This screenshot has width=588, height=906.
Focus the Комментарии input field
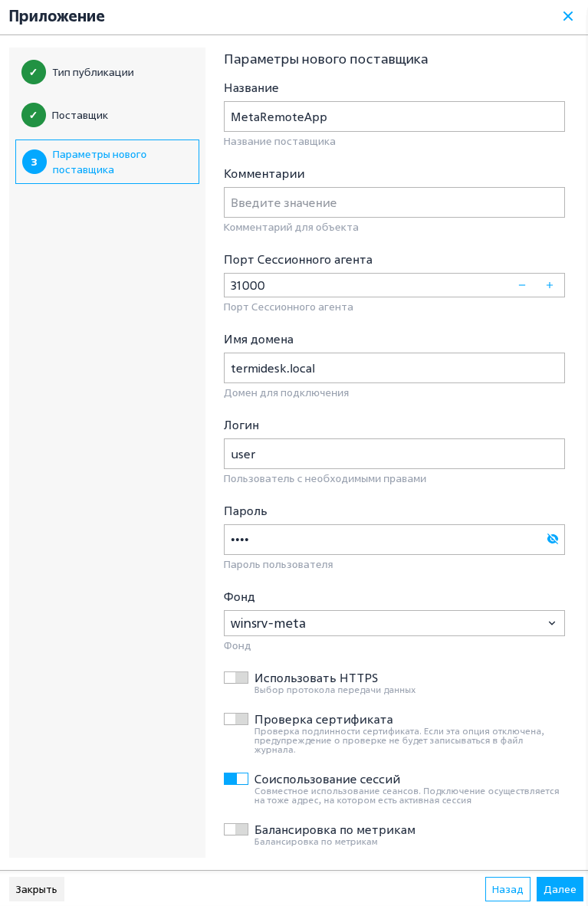pos(394,202)
